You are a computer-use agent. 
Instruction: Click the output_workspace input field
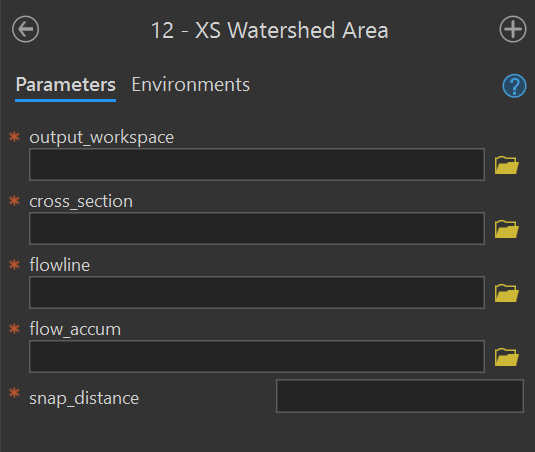[257, 164]
